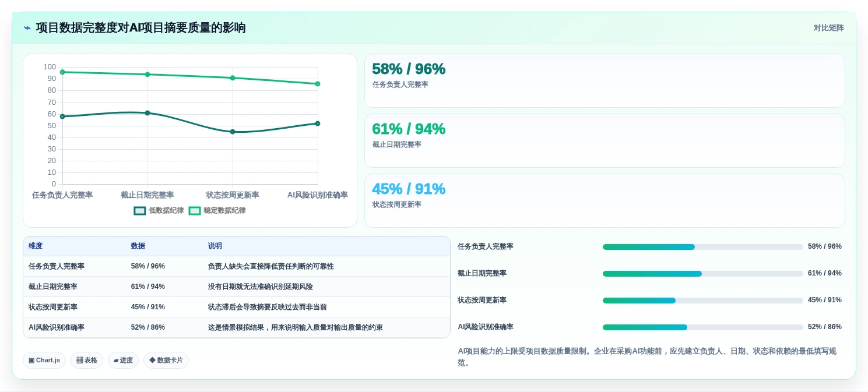The height and width of the screenshot is (392, 868).
Task: Select the 任务负责人完整率 table row label
Action: click(57, 266)
